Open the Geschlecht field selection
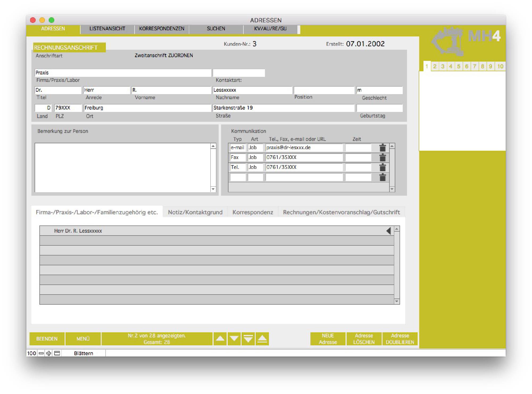 [x=379, y=90]
